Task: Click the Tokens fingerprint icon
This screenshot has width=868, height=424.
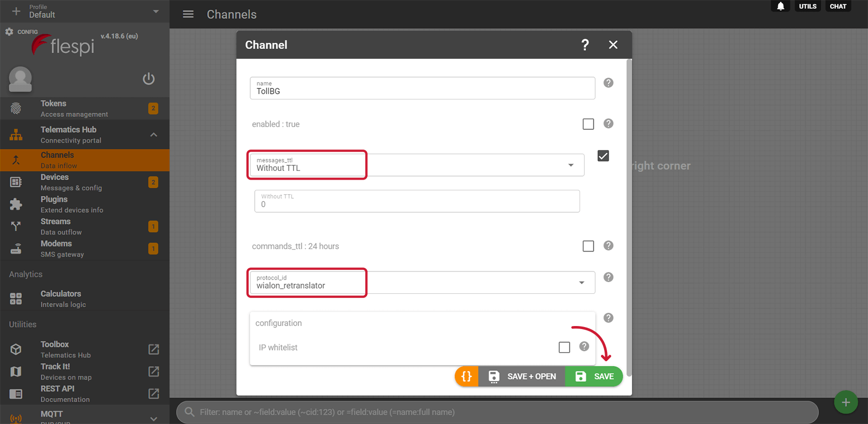Action: [16, 109]
